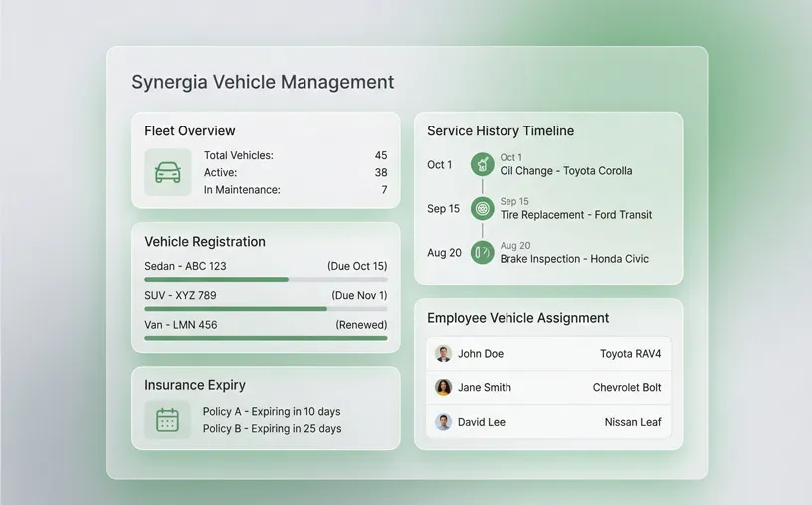Click the Aug 20 date beside the timeline line
The width and height of the screenshot is (812, 505).
tap(444, 253)
